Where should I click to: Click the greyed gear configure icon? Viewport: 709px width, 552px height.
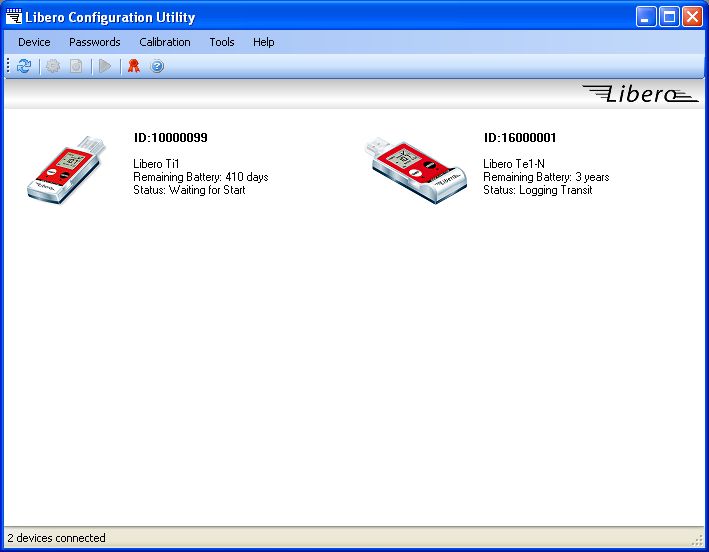[53, 66]
